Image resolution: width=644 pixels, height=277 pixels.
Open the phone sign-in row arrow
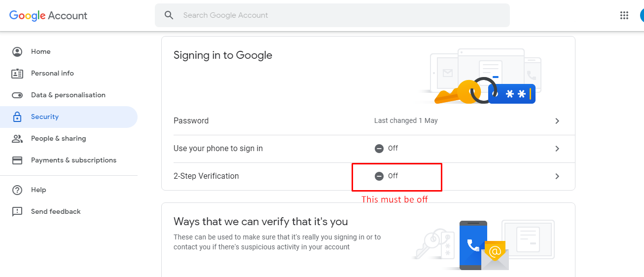tap(557, 149)
